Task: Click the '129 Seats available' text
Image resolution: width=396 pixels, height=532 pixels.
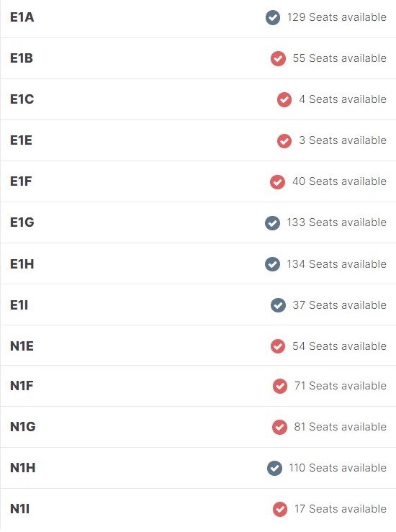Action: tap(337, 17)
